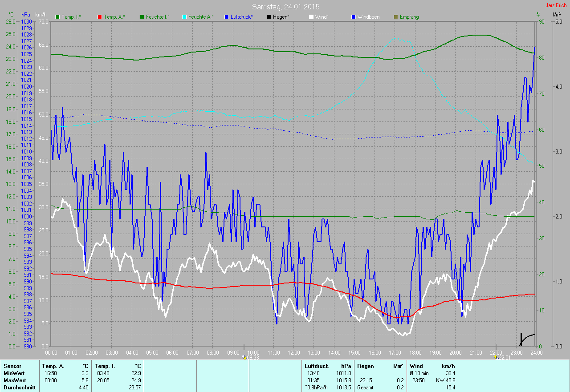Image resolution: width=570 pixels, height=392 pixels.
Task: Click the blue Luftdruck legend swatch
Action: pos(227,17)
